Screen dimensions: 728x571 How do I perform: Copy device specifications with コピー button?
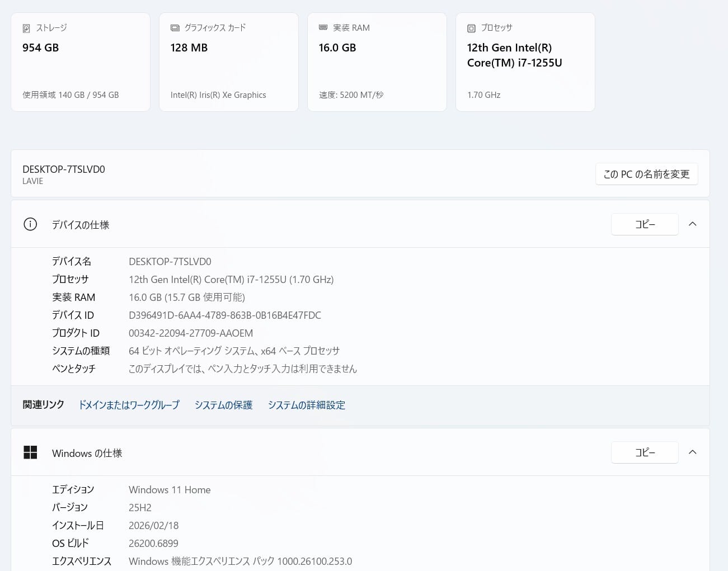point(645,224)
